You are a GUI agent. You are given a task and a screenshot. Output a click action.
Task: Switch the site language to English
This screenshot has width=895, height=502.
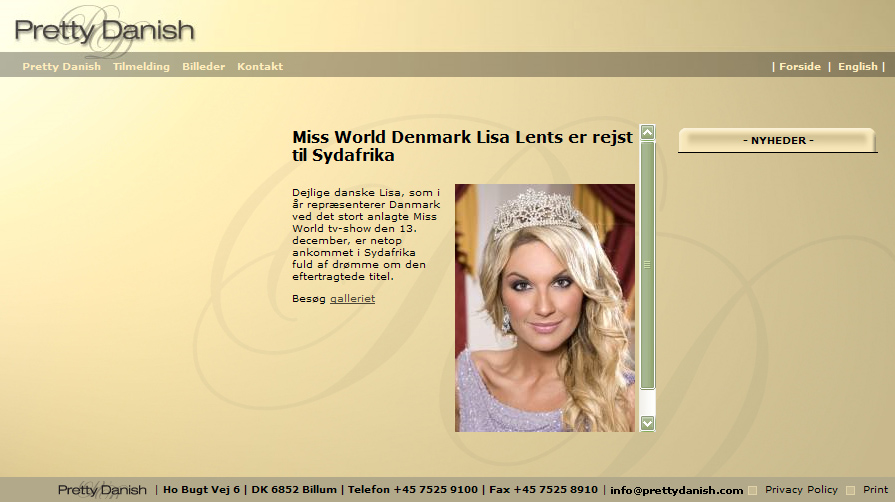tap(857, 67)
